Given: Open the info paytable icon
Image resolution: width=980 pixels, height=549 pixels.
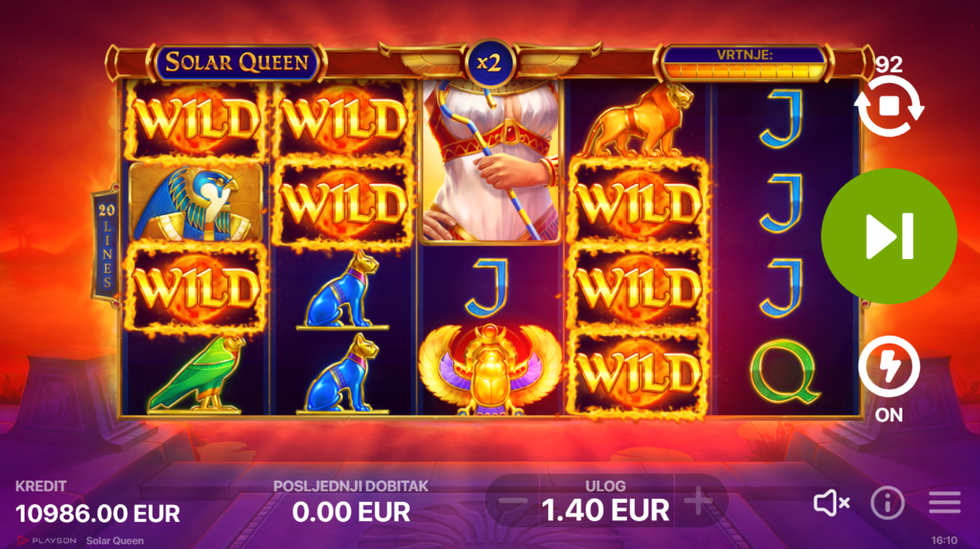Looking at the screenshot, I should (x=887, y=502).
